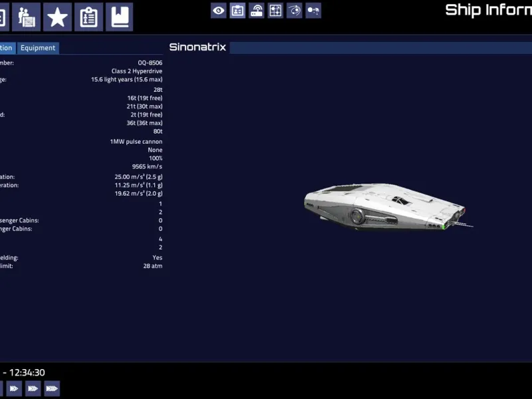Click the registration value 0Q-8506
The image size is (532, 399).
(150, 63)
